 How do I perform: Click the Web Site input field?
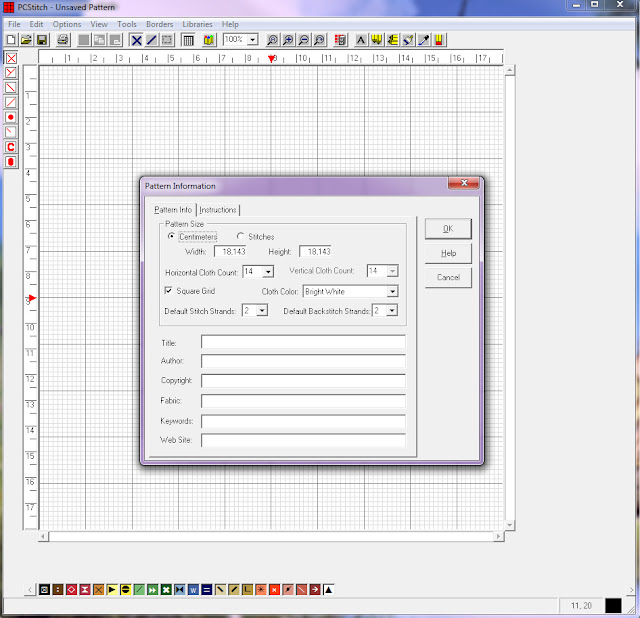pyautogui.click(x=303, y=440)
